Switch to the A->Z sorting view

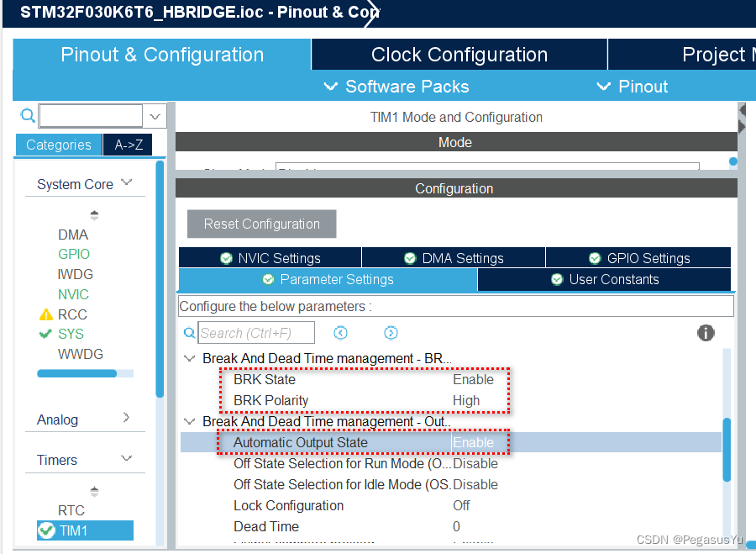(x=129, y=145)
